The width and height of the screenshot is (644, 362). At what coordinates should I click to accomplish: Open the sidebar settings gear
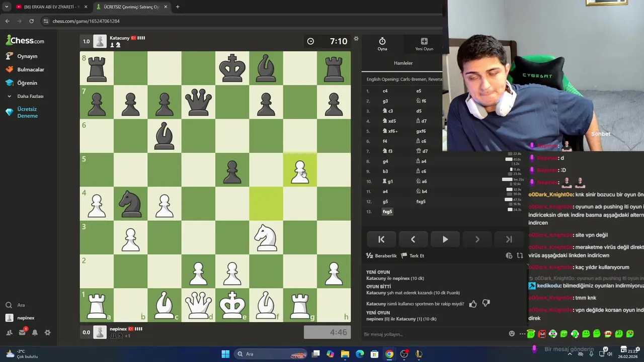pyautogui.click(x=47, y=332)
